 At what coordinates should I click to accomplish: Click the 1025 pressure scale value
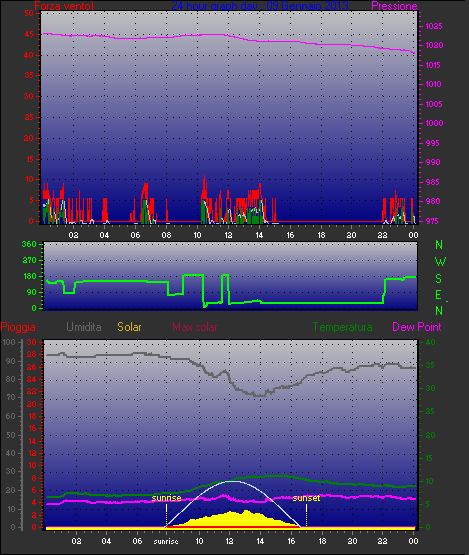[434, 26]
